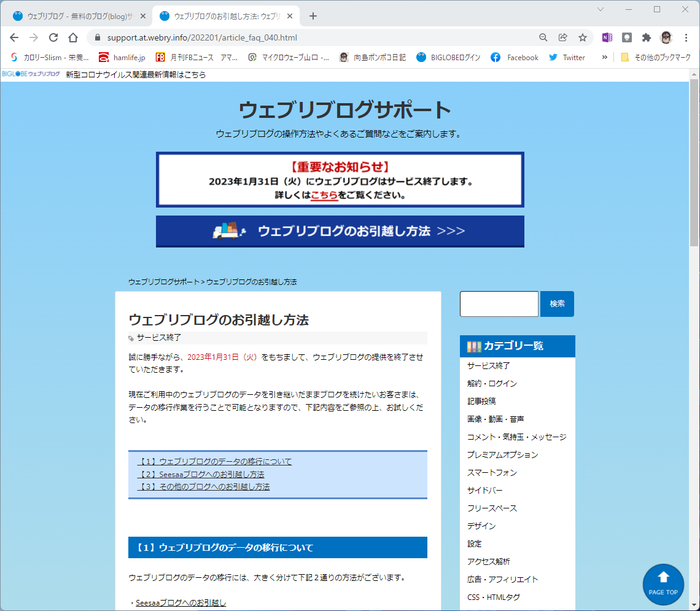The width and height of the screenshot is (700, 611).
Task: Click the サービス終了 tag under article title
Action: pos(158,337)
